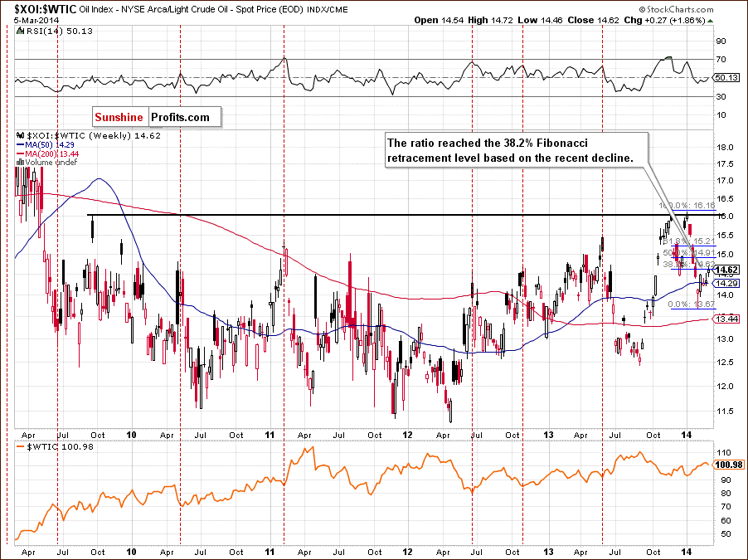Click the black 14.62 price tag on the right axis
The height and width of the screenshot is (560, 748).
726,270
